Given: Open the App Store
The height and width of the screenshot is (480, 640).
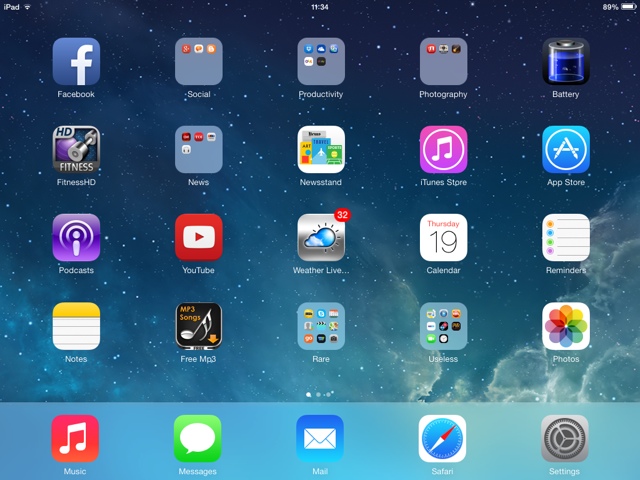Looking at the screenshot, I should coord(566,149).
